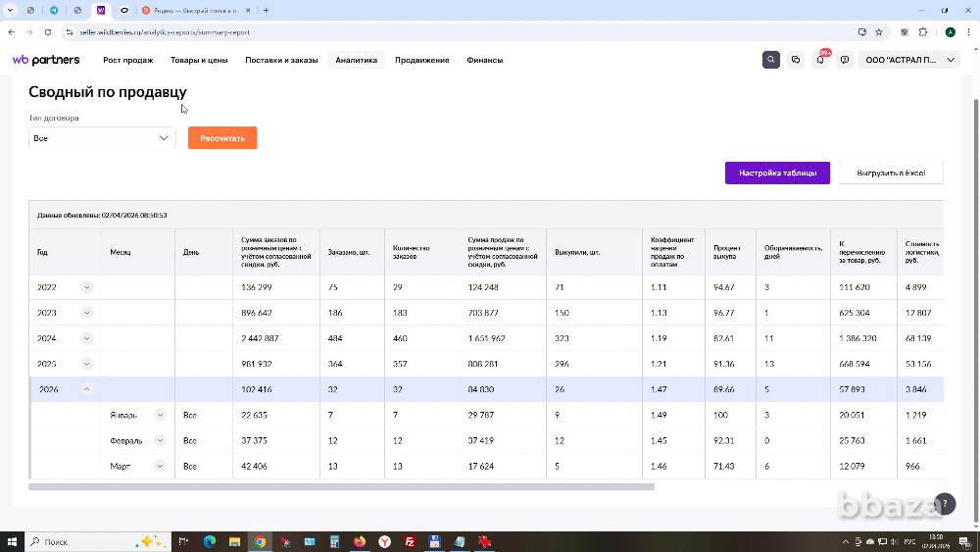Click the table's horizontal scrollbar
This screenshot has height=552, width=980.
click(341, 486)
